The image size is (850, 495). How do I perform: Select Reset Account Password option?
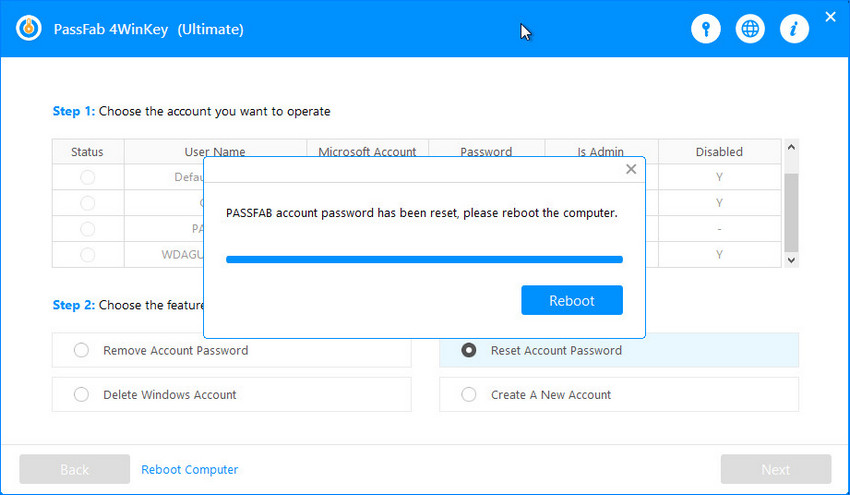(468, 350)
